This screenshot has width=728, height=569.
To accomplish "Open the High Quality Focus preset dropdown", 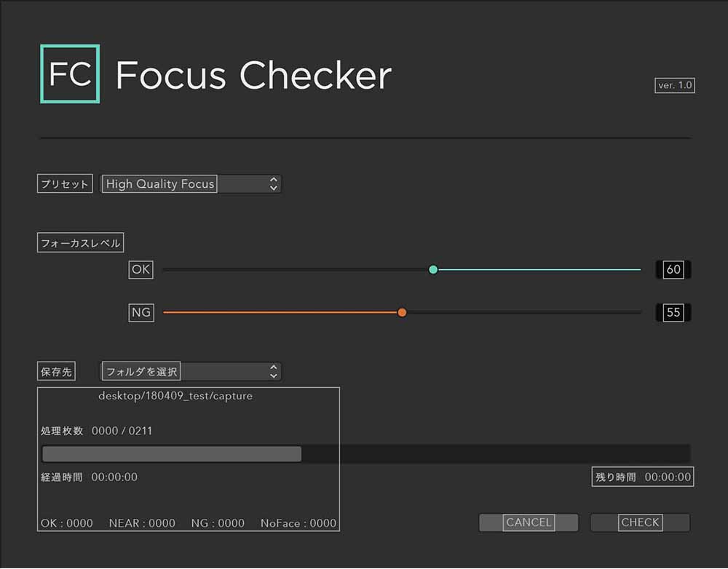I will point(191,184).
